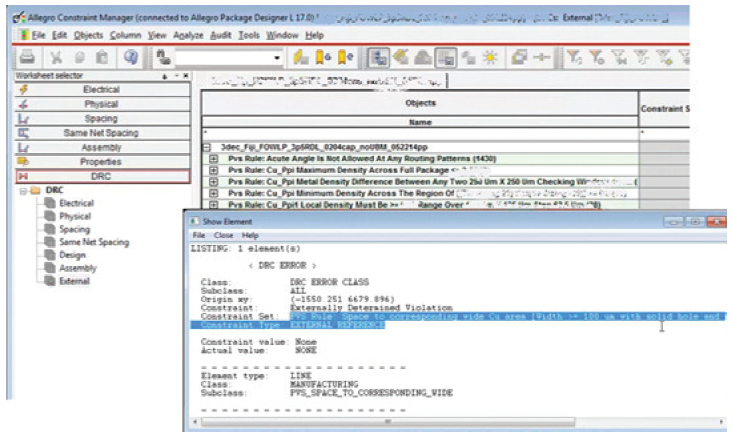Open the Analyze menu

(188, 35)
